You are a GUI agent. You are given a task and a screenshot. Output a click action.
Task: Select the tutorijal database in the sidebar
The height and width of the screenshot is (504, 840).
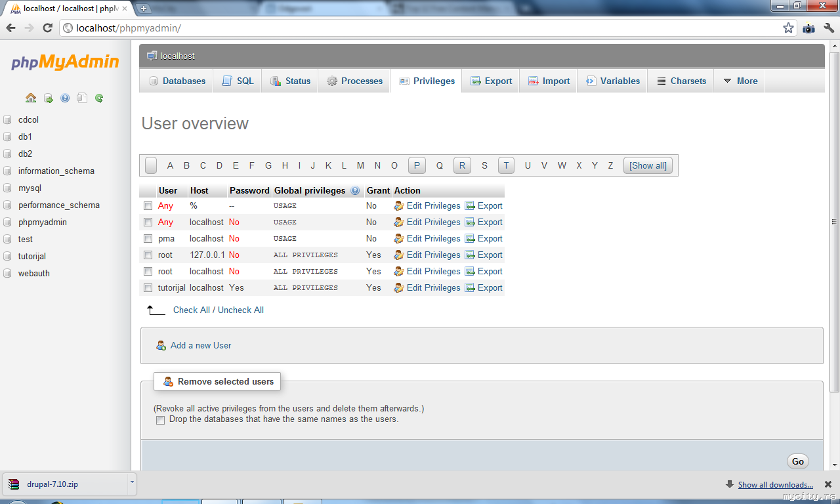[x=32, y=257]
